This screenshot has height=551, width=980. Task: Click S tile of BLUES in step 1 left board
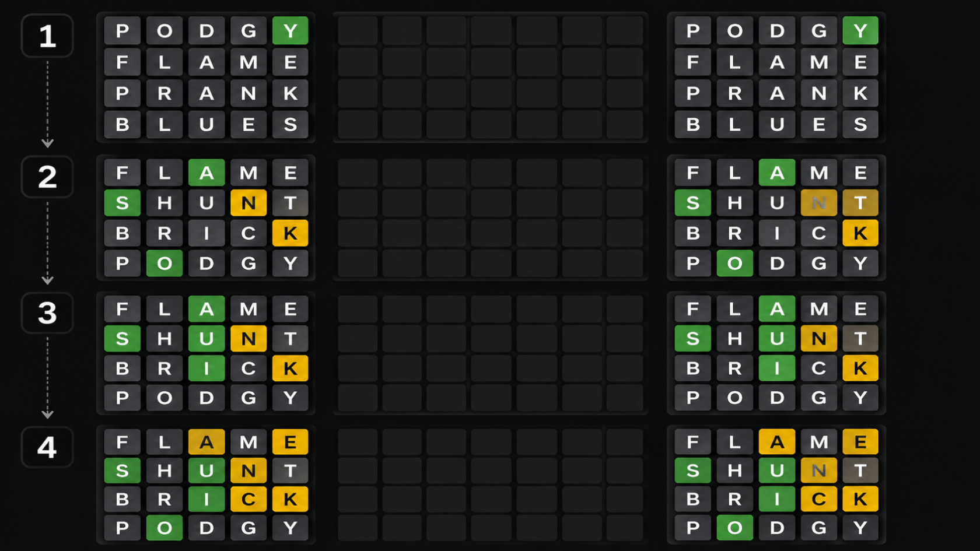coord(290,124)
